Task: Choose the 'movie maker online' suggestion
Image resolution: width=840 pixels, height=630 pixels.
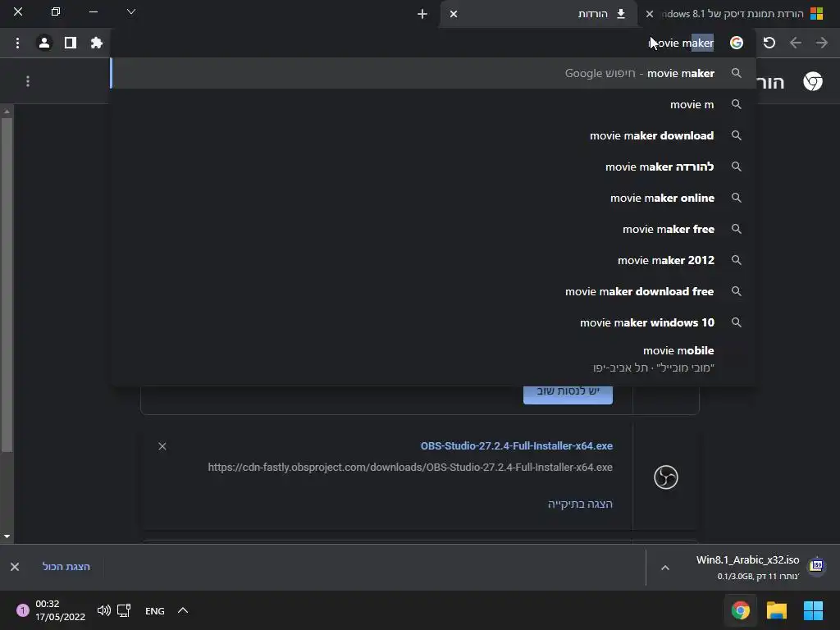Action: tap(433, 198)
